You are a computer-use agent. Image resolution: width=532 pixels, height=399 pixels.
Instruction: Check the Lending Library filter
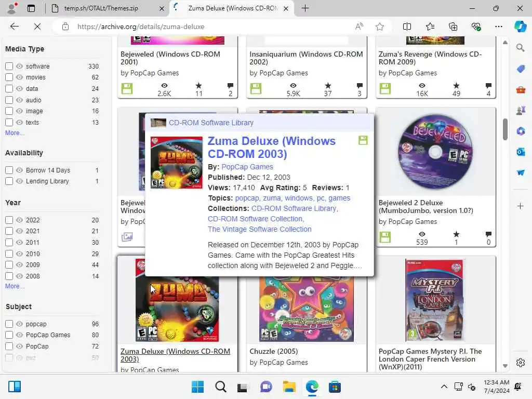[x=9, y=181]
